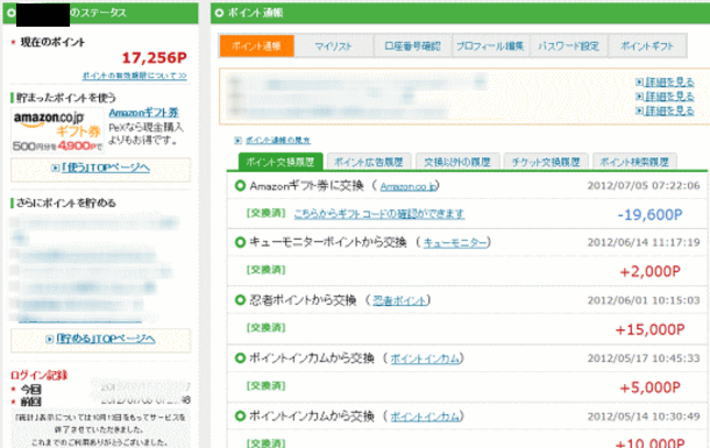Open the ポイントの有効期限について link

(134, 76)
